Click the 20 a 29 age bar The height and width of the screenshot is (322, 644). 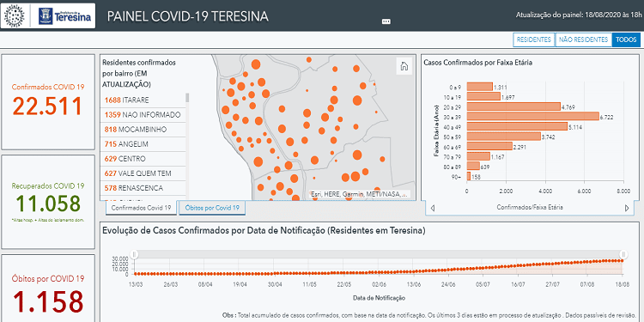tap(513, 106)
